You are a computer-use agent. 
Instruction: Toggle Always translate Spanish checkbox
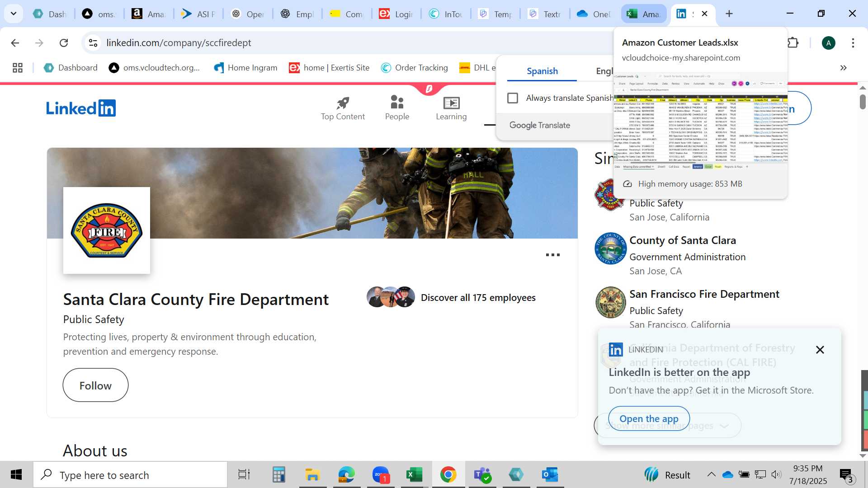click(512, 98)
